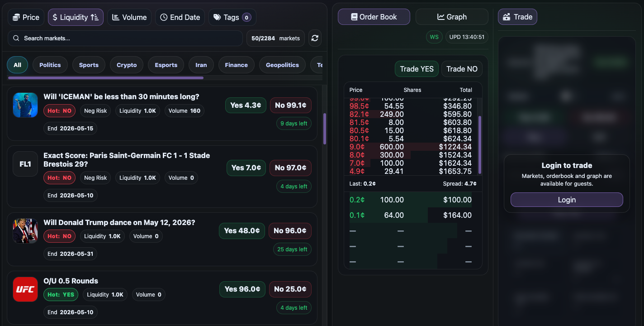
Task: Buy No 96.0¢ on Trump dance market
Action: (290, 230)
